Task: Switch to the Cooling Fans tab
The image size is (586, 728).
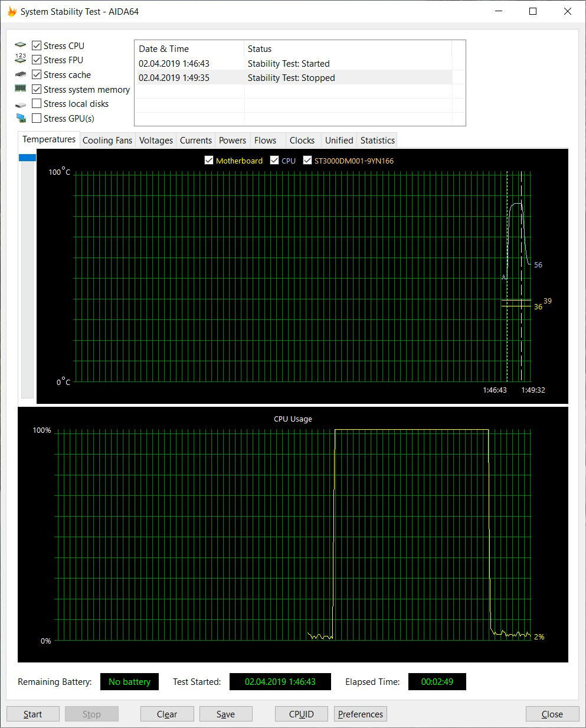Action: pyautogui.click(x=107, y=141)
